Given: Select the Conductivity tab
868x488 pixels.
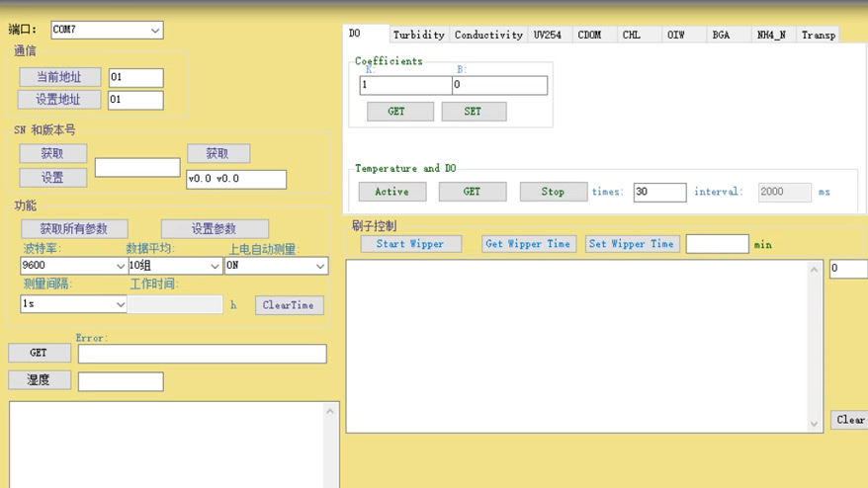Looking at the screenshot, I should click(488, 36).
